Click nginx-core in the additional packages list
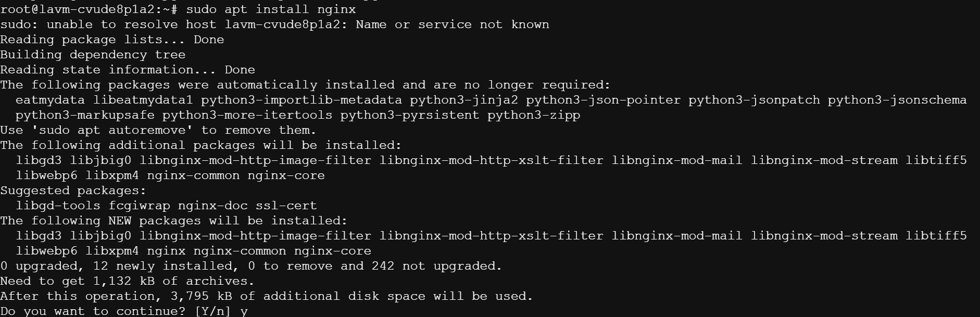The width and height of the screenshot is (980, 317). [286, 175]
